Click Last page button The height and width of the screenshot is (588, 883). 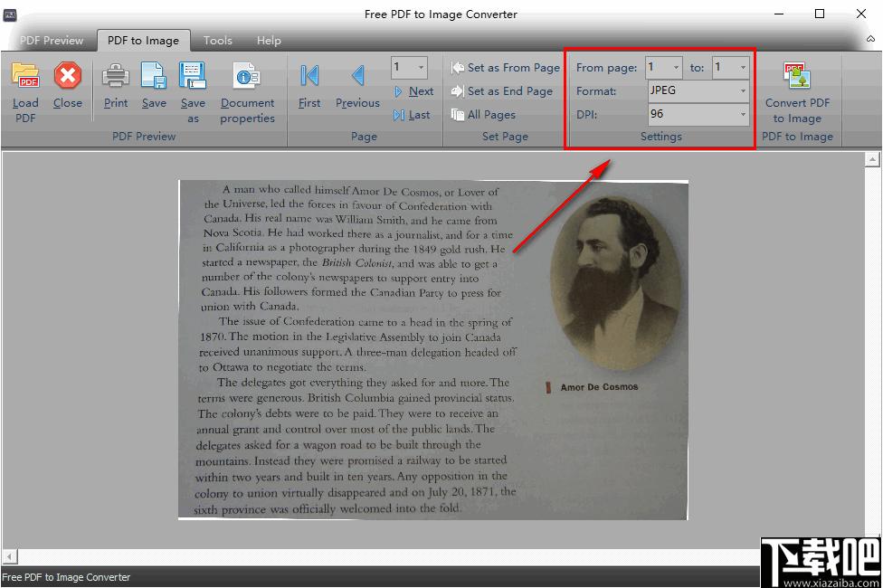click(412, 115)
